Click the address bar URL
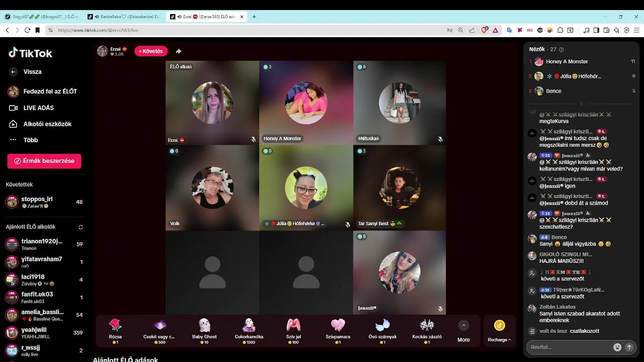The width and height of the screenshot is (644, 362). 98,30
